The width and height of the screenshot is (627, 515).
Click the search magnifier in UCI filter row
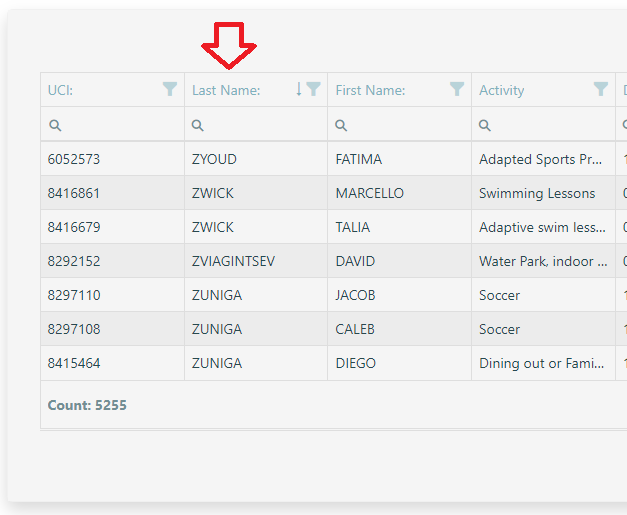click(x=55, y=125)
